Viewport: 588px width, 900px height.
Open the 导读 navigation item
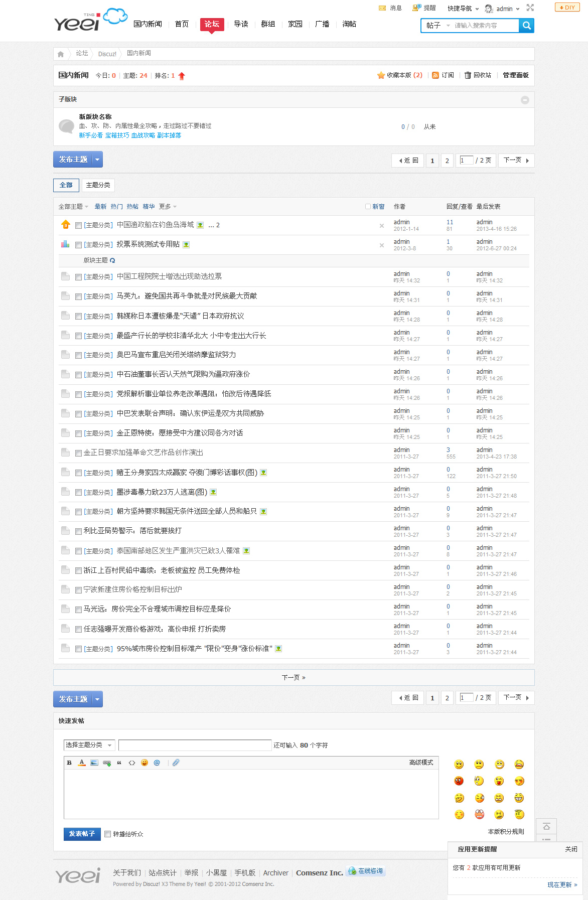click(x=241, y=24)
